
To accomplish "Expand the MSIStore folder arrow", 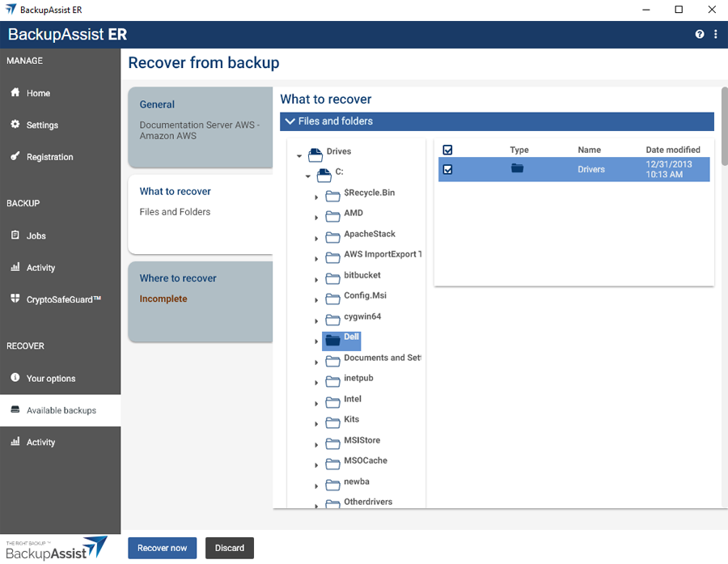I will [x=316, y=445].
